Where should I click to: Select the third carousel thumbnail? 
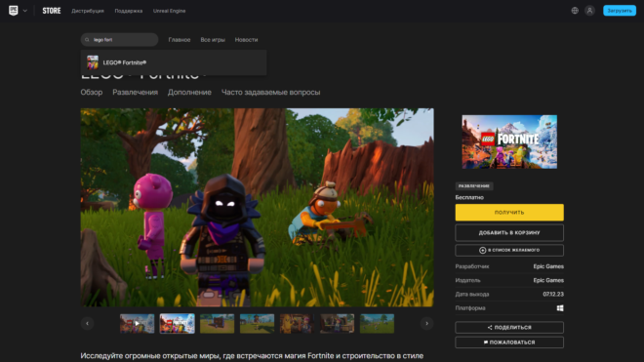tap(217, 323)
